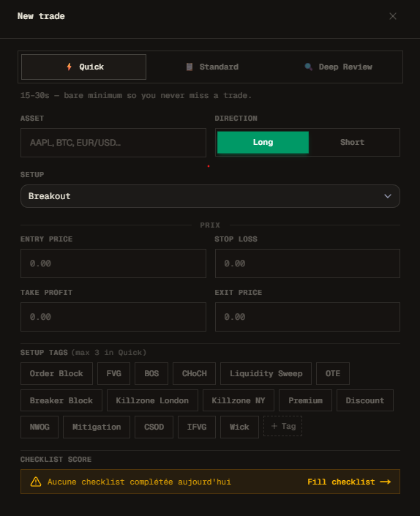Image resolution: width=420 pixels, height=516 pixels.
Task: Click the 15-30s bare minimum description text
Action: (136, 95)
